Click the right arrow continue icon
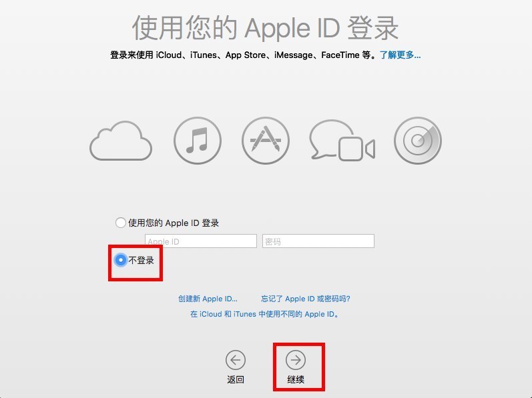Viewport: 532px width, 398px height. pyautogui.click(x=296, y=360)
